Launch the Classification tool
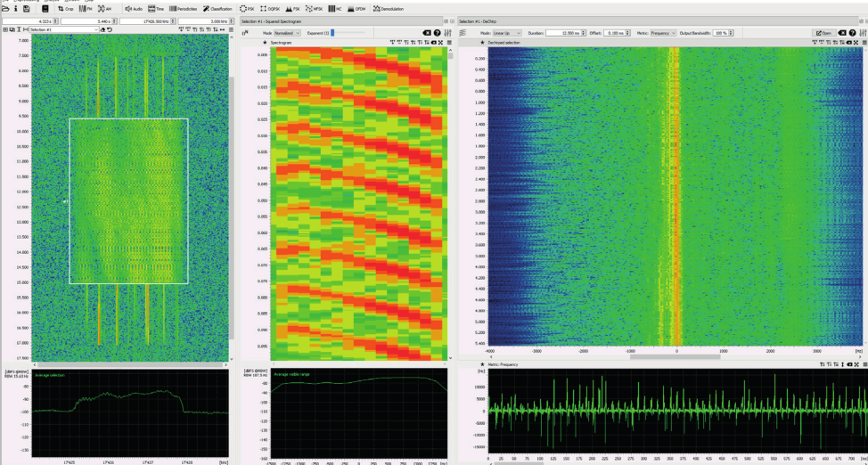 tap(217, 8)
